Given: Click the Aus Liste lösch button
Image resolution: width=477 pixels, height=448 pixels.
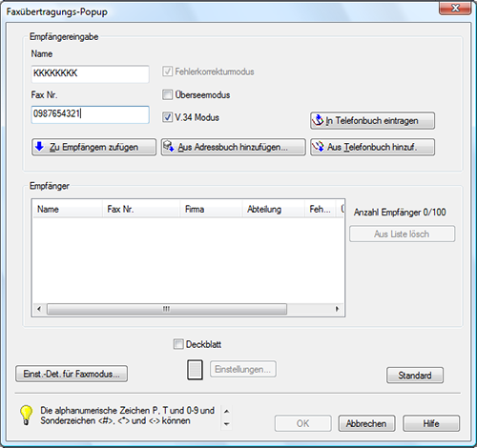Looking at the screenshot, I should coord(402,234).
